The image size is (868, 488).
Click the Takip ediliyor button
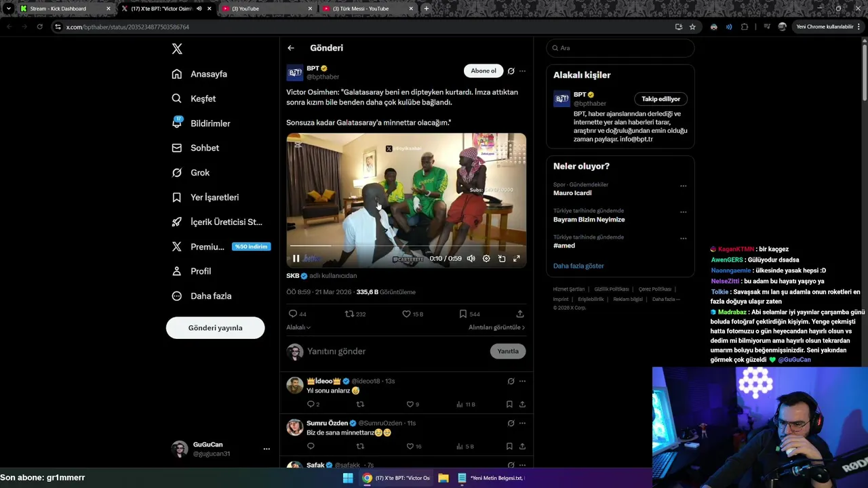[x=660, y=99]
